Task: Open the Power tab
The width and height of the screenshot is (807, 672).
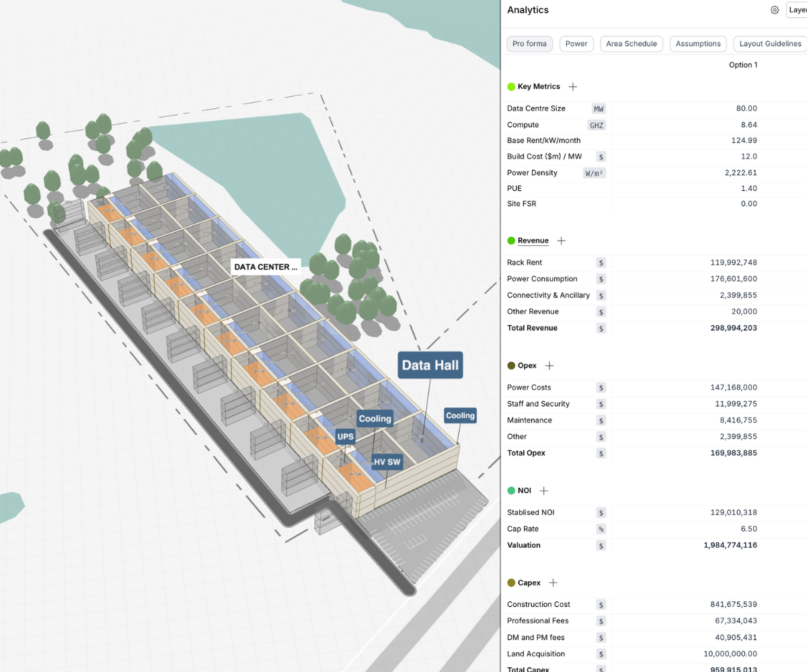Action: (576, 44)
